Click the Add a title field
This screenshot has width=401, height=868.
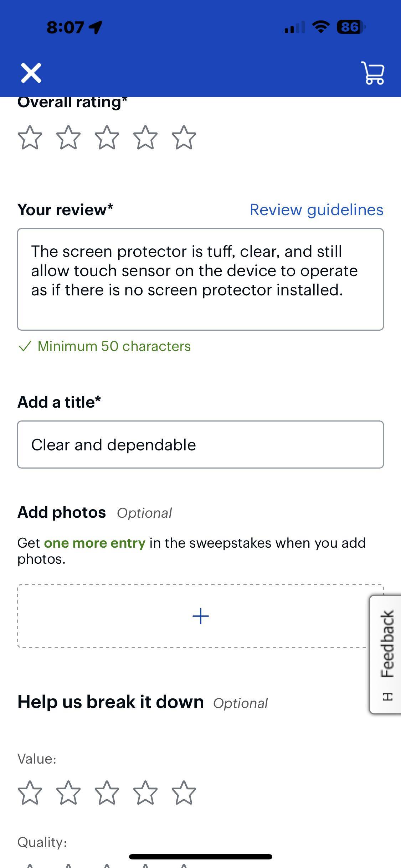point(200,445)
